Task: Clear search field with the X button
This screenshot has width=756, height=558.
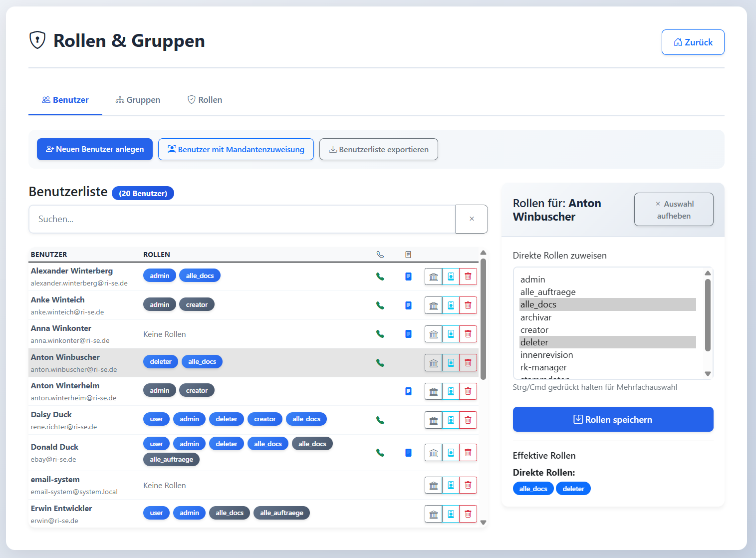Action: (x=472, y=219)
